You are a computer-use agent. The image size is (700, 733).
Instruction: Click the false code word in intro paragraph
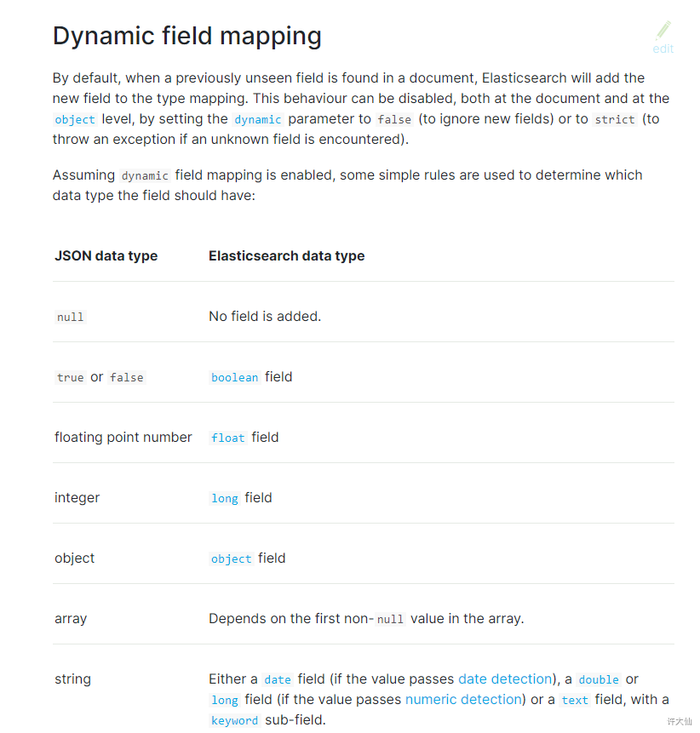pyautogui.click(x=394, y=120)
